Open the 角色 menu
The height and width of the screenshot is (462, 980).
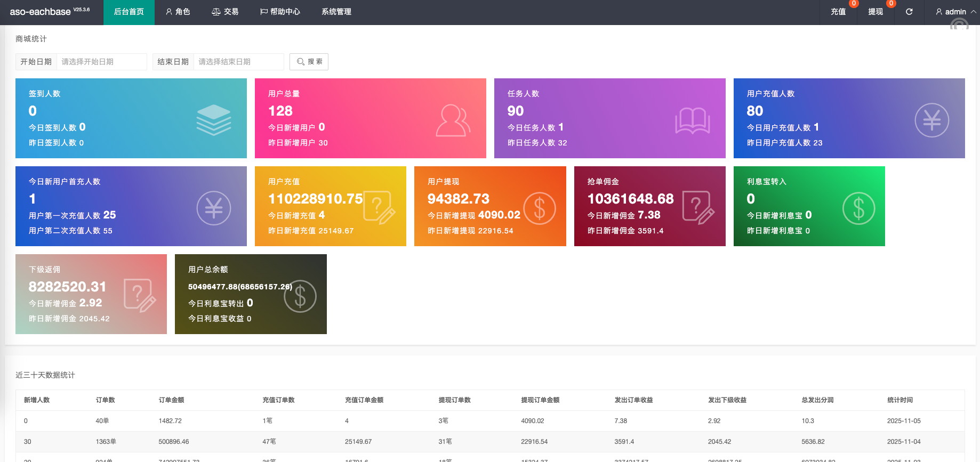pyautogui.click(x=178, y=12)
